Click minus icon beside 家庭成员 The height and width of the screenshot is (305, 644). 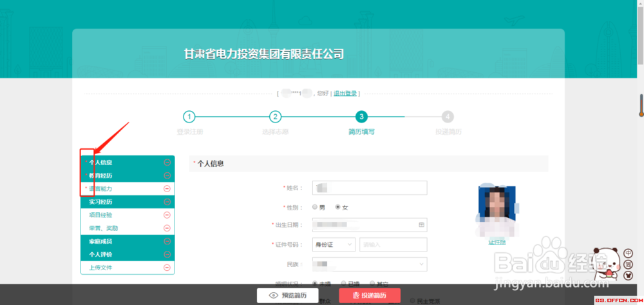coord(167,241)
